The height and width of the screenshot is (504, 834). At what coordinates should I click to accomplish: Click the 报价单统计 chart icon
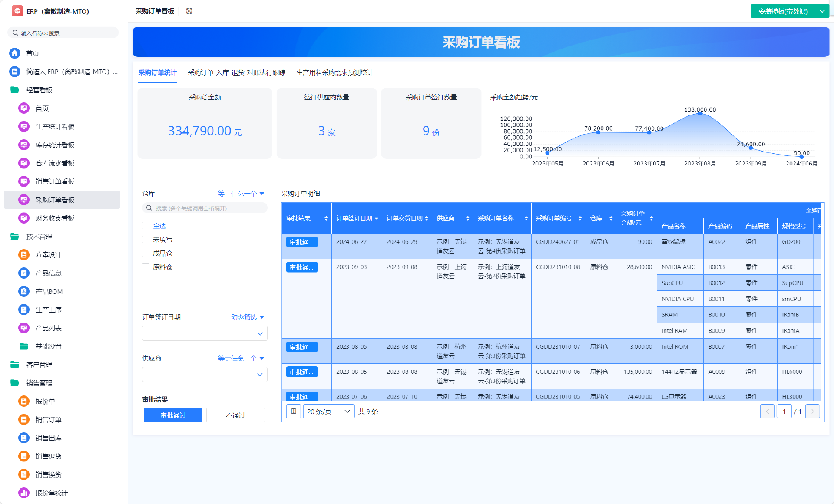coord(24,493)
